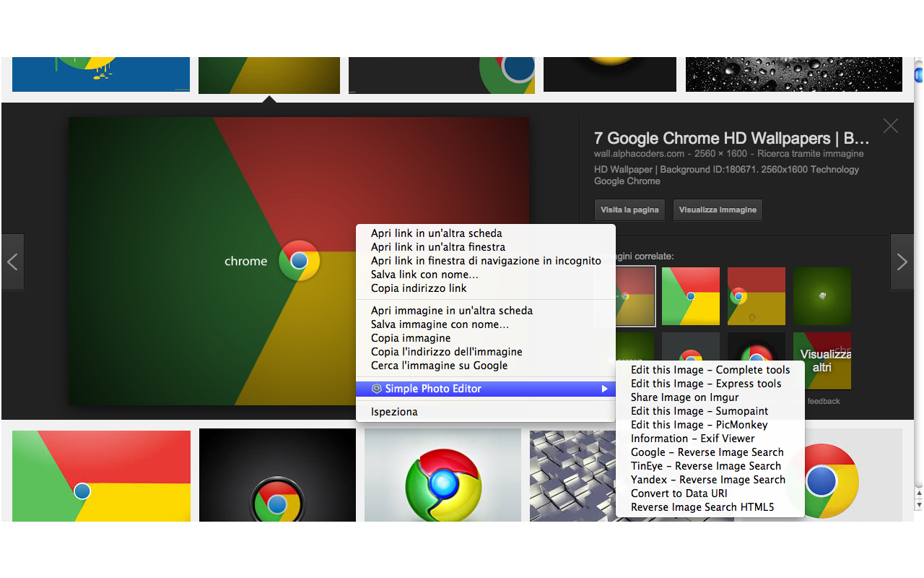Screen dimensions: 924x578
Task: Open the Simple Photo Editor menu entry
Action: point(486,389)
